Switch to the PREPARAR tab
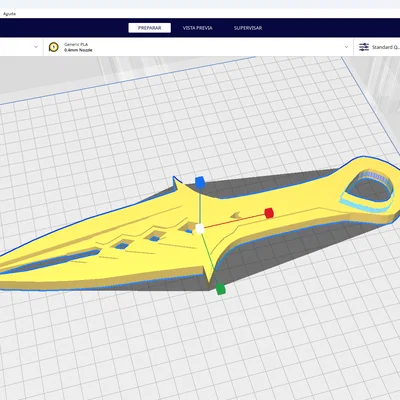 point(150,28)
